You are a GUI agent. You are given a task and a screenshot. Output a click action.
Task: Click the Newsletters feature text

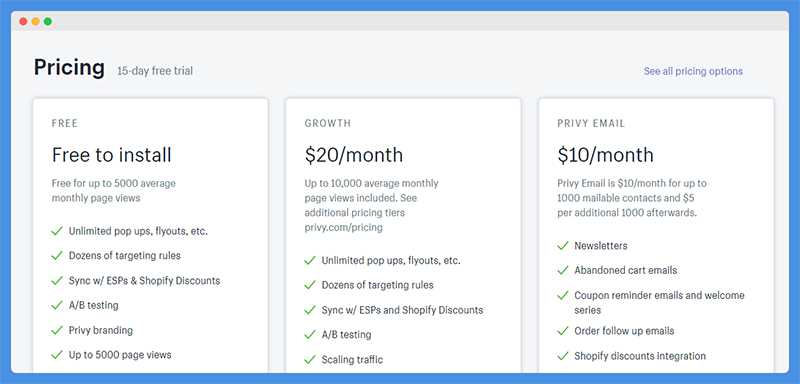[601, 246]
